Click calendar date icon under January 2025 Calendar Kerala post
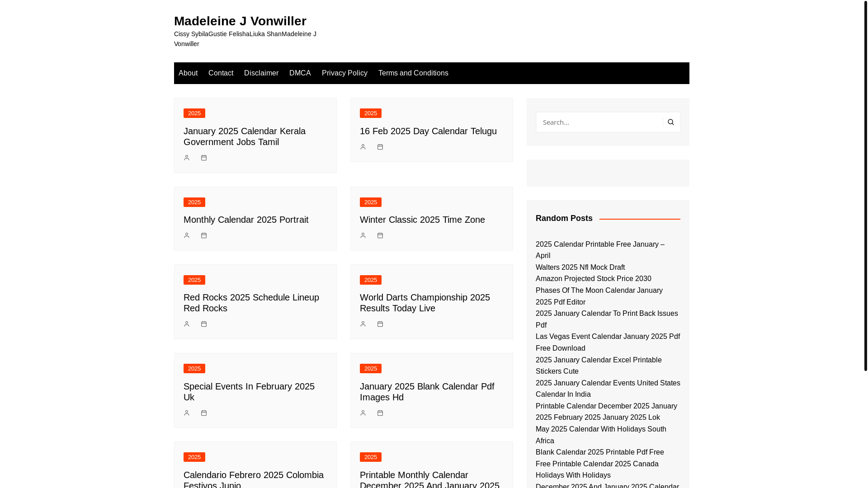 tap(204, 158)
